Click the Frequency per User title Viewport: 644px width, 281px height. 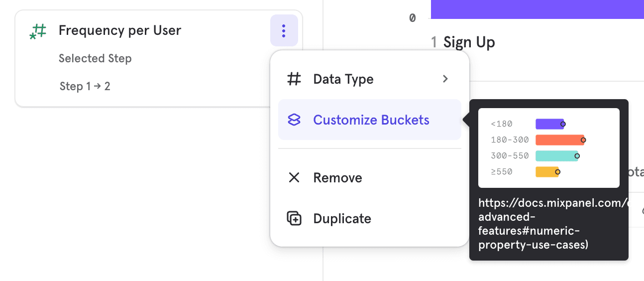click(119, 30)
